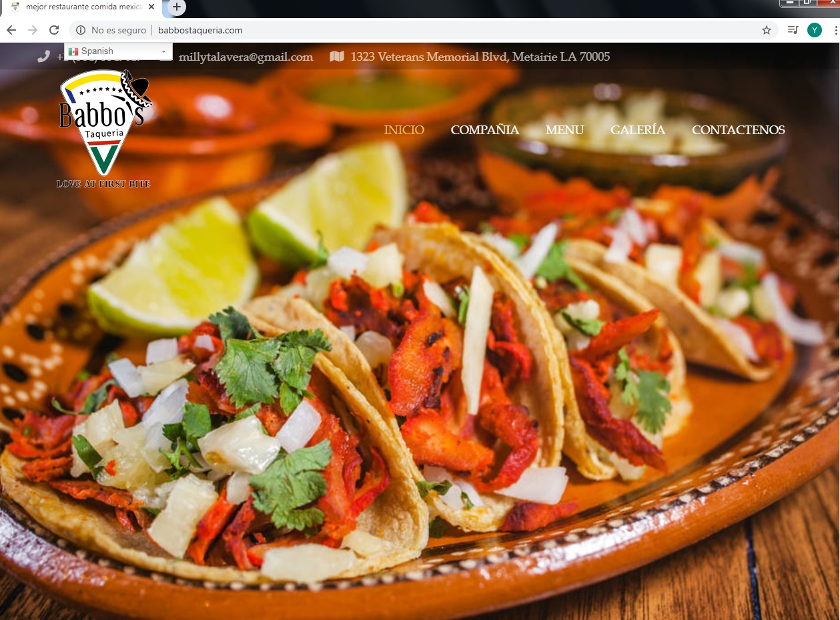The image size is (840, 620).
Task: Click the 'LOVE AT FIRST BITE' tagline
Action: (103, 184)
